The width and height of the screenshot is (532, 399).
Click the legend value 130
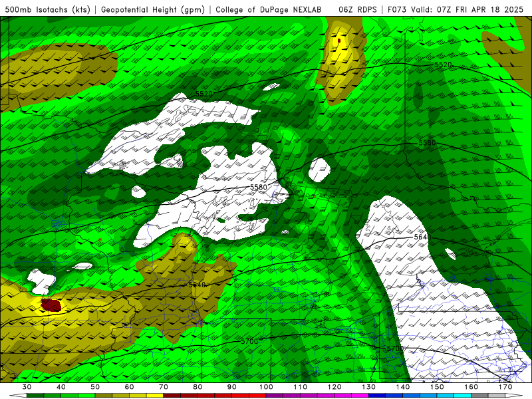tap(369, 387)
